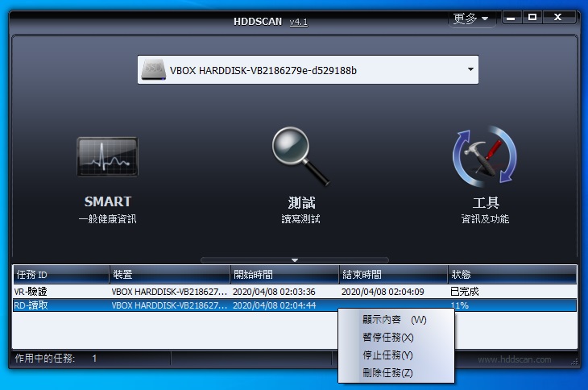
Task: Sort by the 結束時間 column header
Action: (x=393, y=275)
